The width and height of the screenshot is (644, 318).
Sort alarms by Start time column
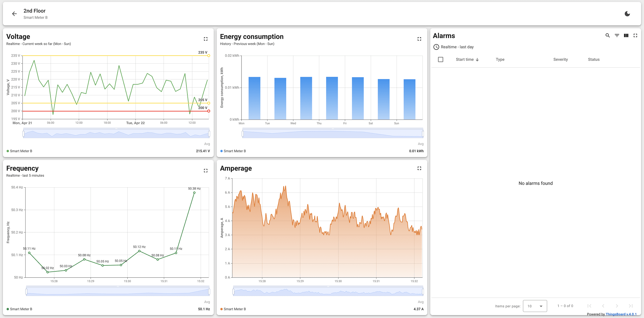[465, 60]
